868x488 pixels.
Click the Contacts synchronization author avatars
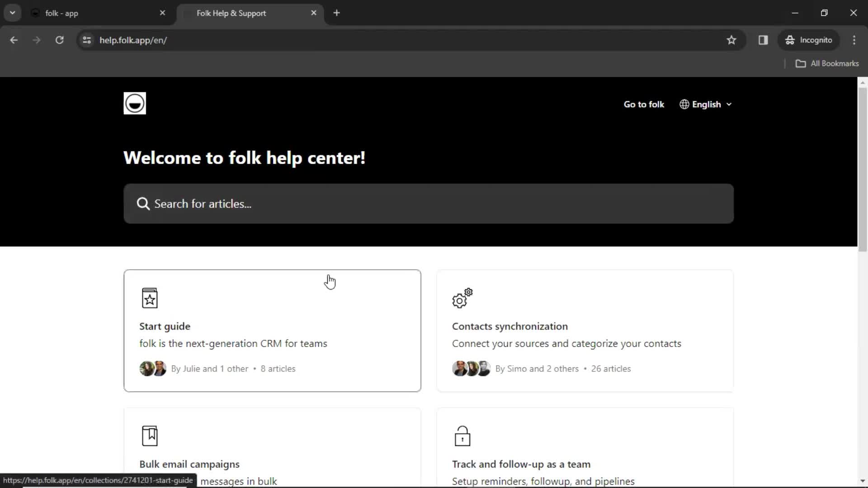point(471,369)
